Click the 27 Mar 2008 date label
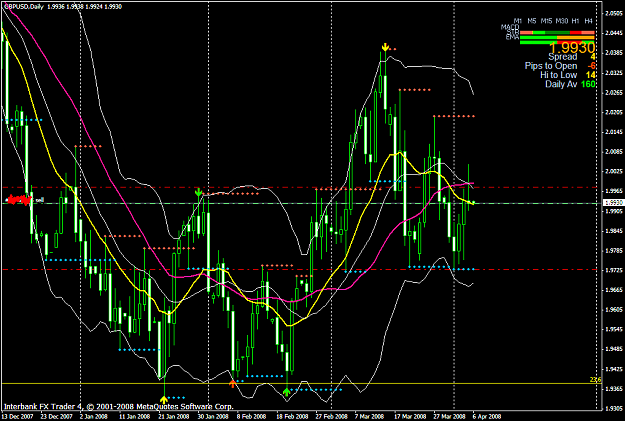Viewport: 625px width, 421px height. click(x=450, y=416)
